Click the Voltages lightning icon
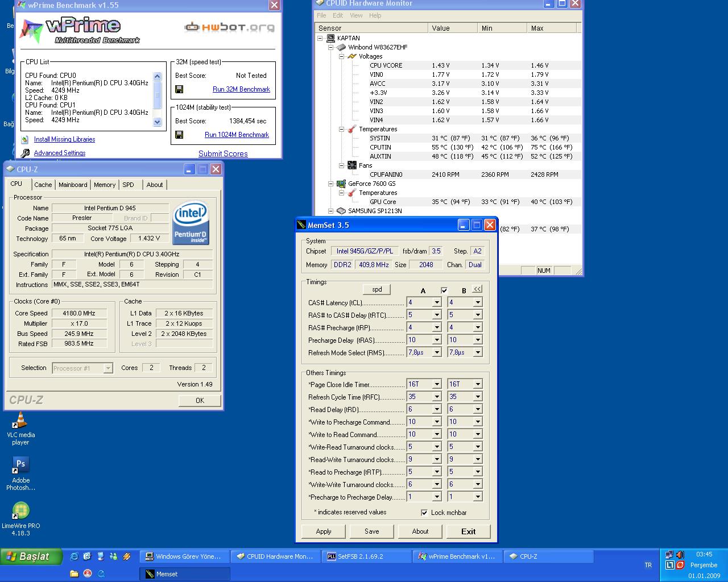 [352, 56]
